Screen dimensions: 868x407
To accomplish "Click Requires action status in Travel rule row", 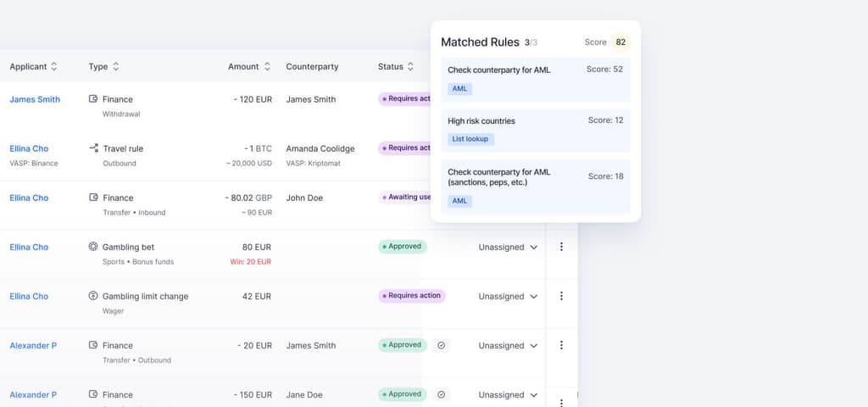I will point(404,148).
